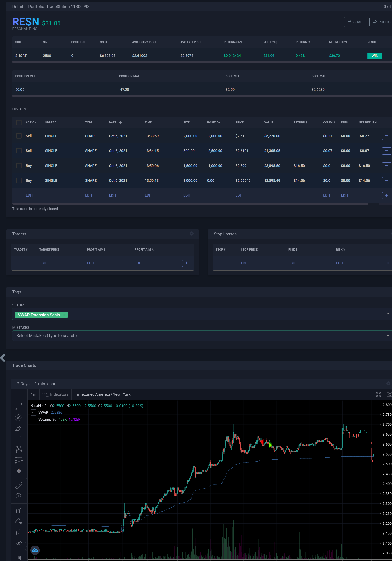
Task: Click the ruler measure tool
Action: (x=19, y=485)
